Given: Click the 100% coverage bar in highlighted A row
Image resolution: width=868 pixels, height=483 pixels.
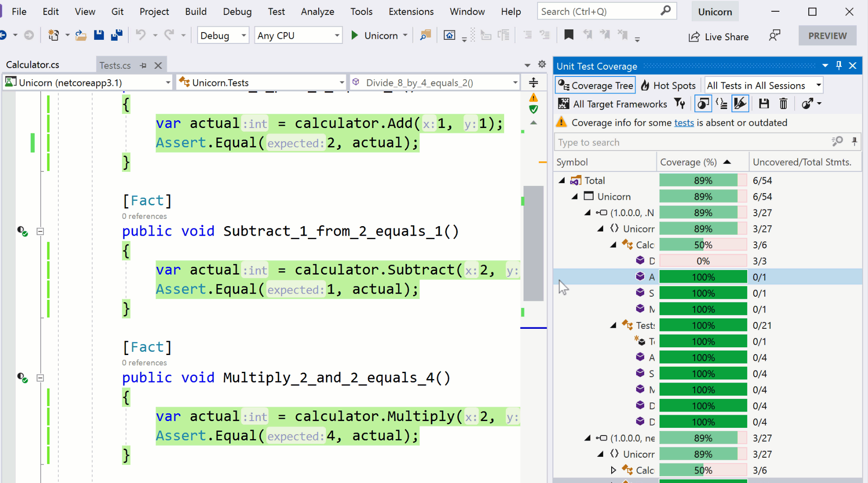Looking at the screenshot, I should pyautogui.click(x=703, y=277).
